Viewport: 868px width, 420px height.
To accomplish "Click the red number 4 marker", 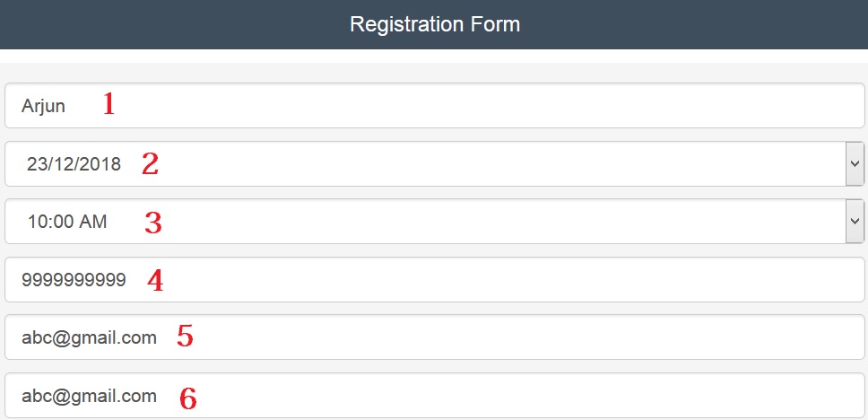I will point(155,281).
